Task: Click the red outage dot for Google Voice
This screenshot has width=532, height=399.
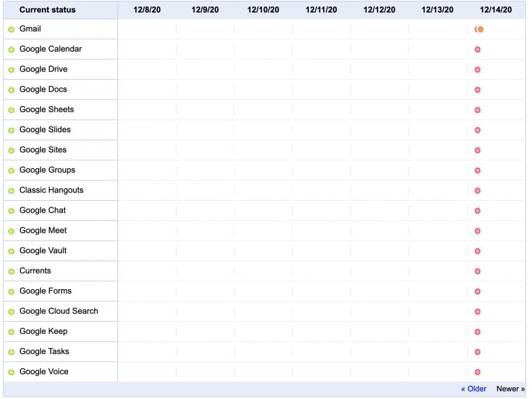Action: [x=478, y=372]
